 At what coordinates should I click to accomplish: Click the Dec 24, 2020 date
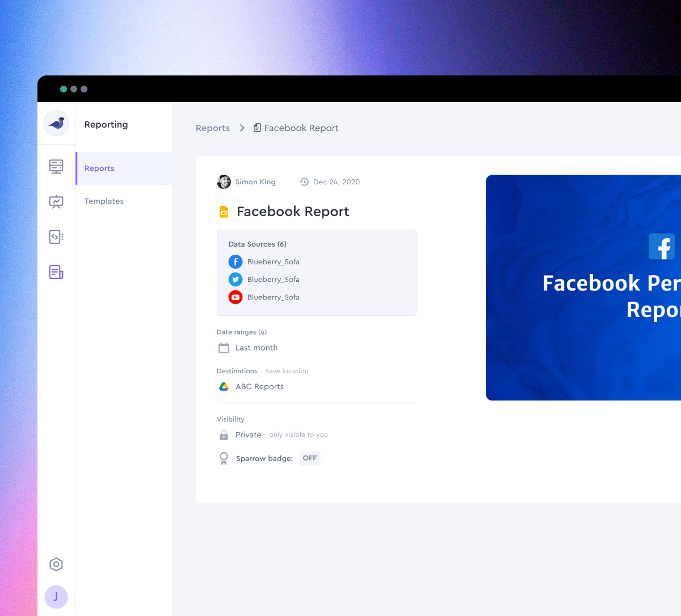click(x=337, y=182)
